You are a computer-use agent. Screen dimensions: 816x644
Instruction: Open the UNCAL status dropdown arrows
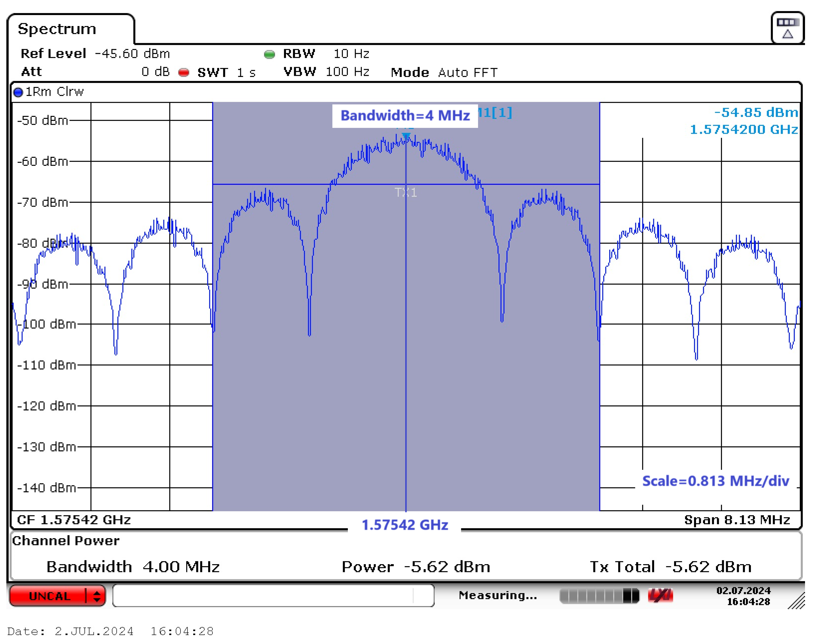click(97, 596)
